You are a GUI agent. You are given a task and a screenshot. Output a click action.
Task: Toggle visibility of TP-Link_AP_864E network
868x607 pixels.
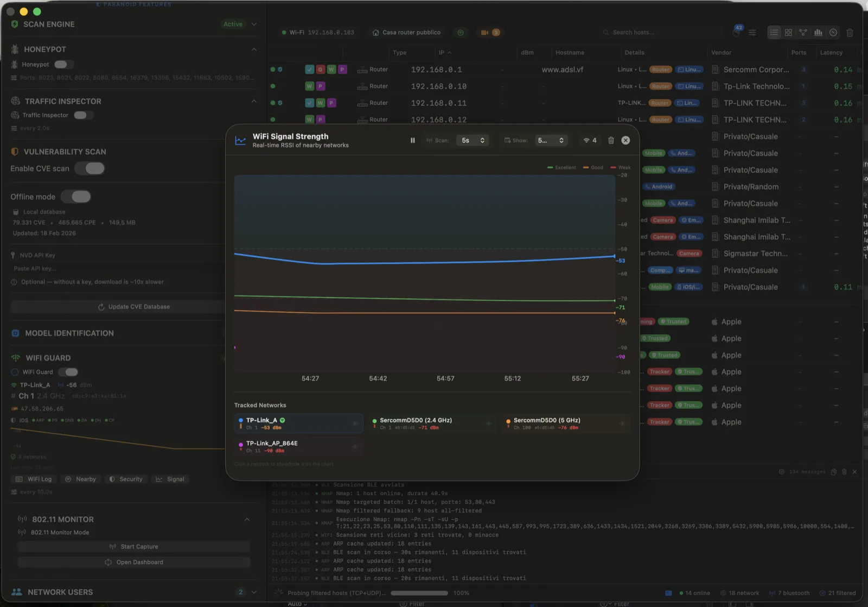355,447
